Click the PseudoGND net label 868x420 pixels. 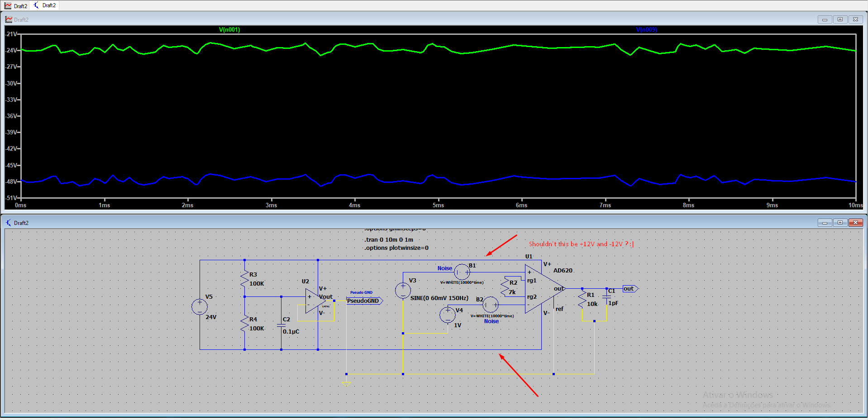(364, 301)
